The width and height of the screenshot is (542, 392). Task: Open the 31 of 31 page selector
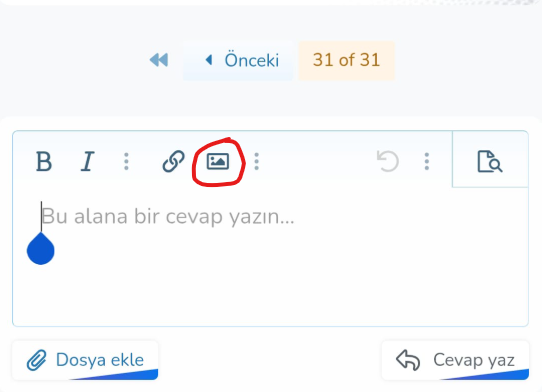[346, 60]
